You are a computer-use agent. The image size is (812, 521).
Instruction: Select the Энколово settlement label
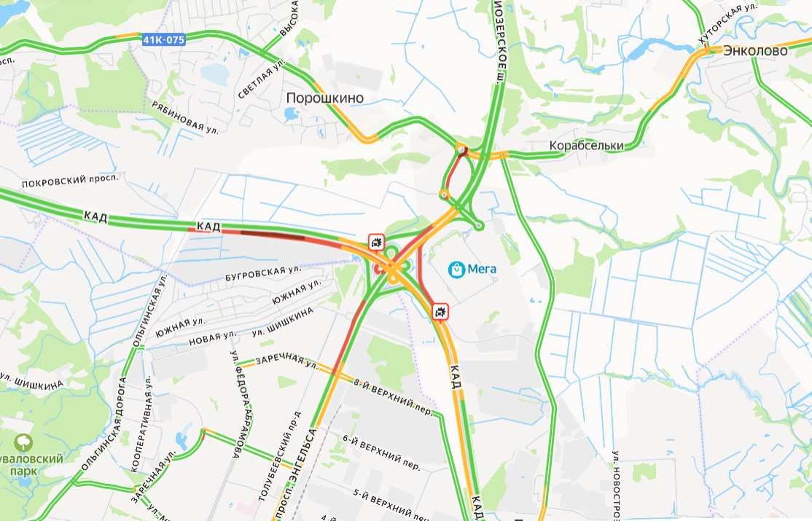pyautogui.click(x=755, y=51)
